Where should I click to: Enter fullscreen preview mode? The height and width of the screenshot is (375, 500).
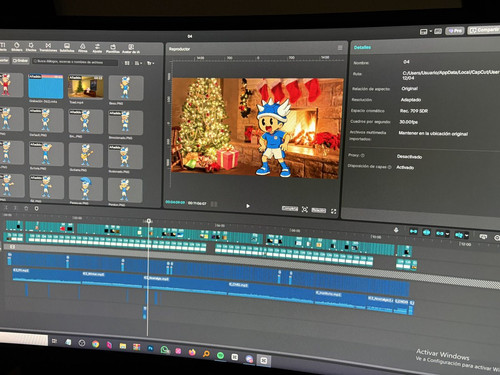click(x=333, y=211)
